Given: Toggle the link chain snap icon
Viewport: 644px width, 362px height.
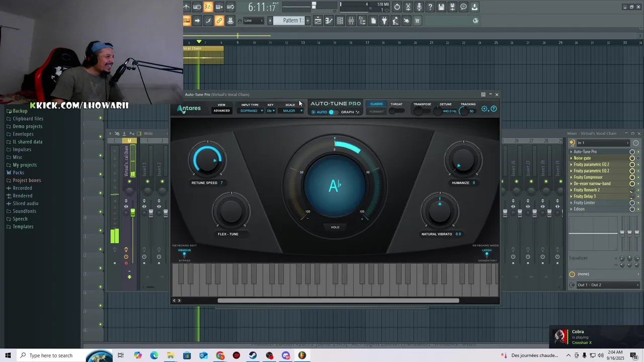Looking at the screenshot, I should (219, 21).
